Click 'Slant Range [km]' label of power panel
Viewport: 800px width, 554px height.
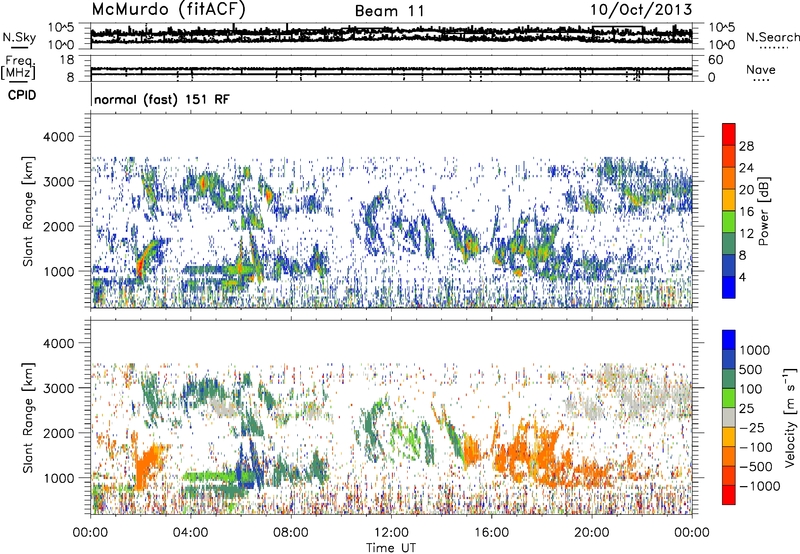click(28, 211)
